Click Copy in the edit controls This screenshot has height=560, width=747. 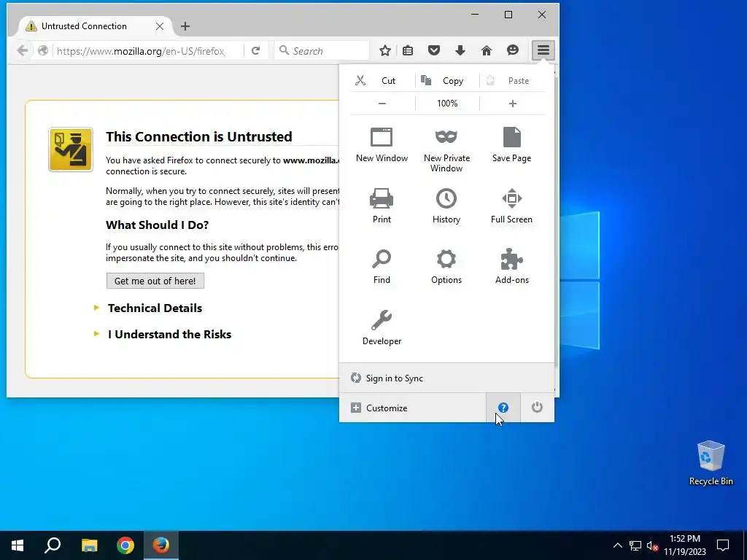(x=447, y=80)
